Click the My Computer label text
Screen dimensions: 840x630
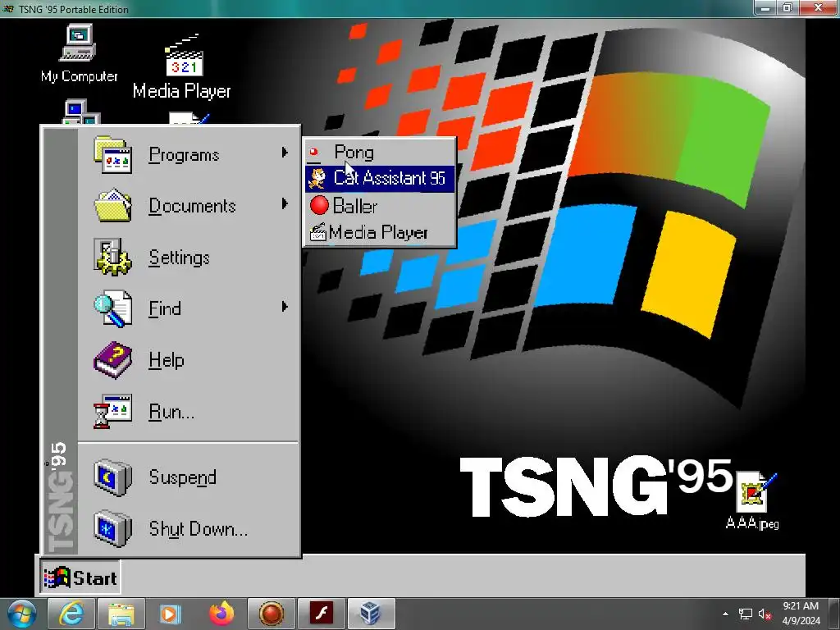(80, 76)
